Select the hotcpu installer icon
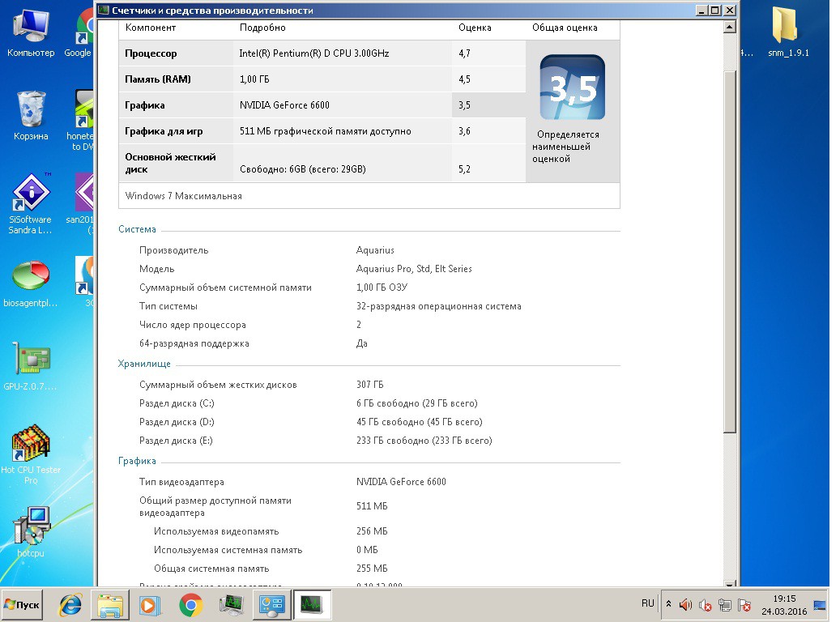840x622 pixels. pos(31,532)
